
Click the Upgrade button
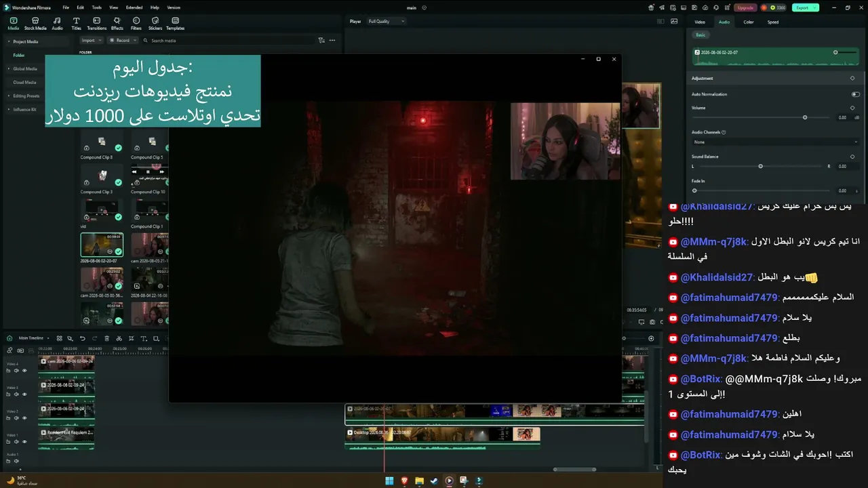pyautogui.click(x=745, y=7)
